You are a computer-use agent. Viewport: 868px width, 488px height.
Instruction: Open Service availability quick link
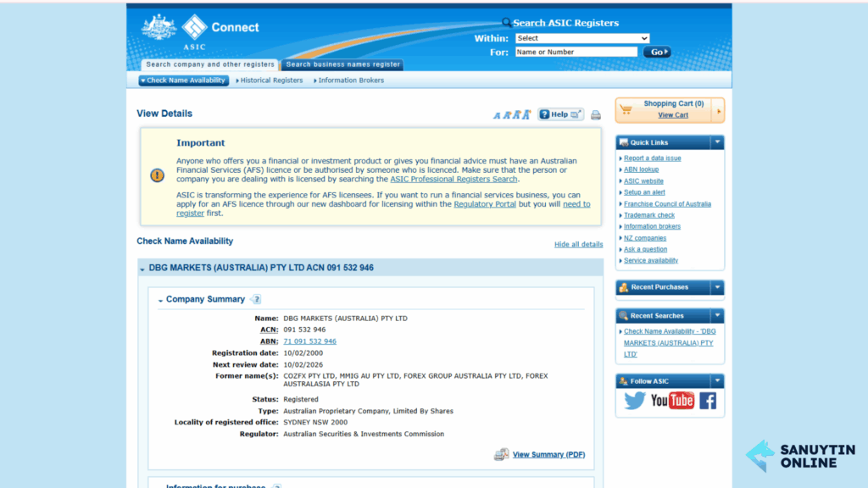pos(650,261)
